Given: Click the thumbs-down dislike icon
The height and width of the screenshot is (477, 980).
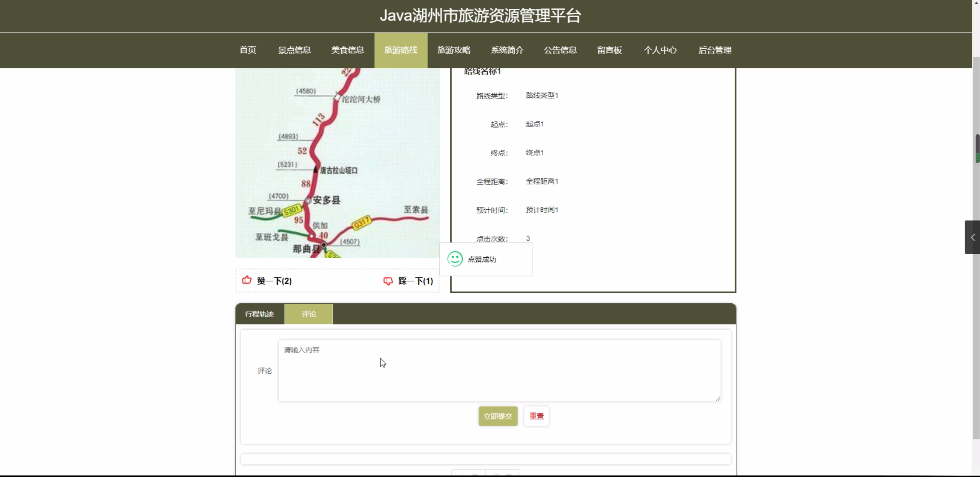Looking at the screenshot, I should [x=388, y=281].
